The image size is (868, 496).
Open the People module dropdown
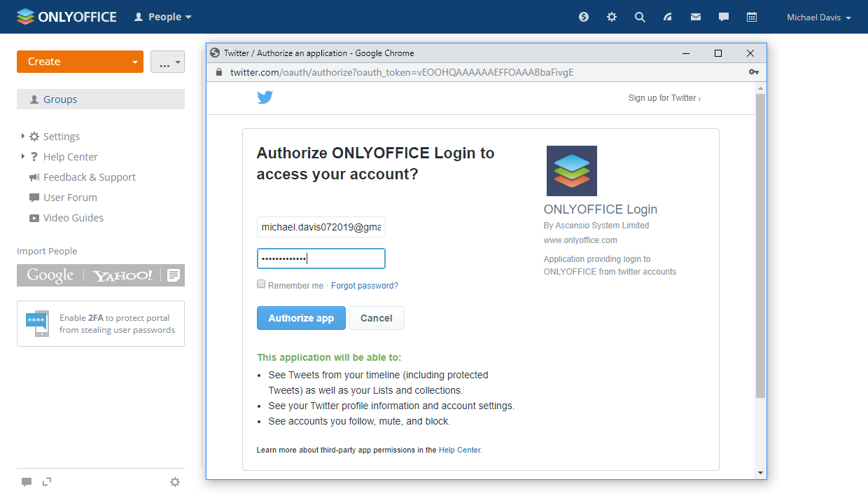point(162,17)
